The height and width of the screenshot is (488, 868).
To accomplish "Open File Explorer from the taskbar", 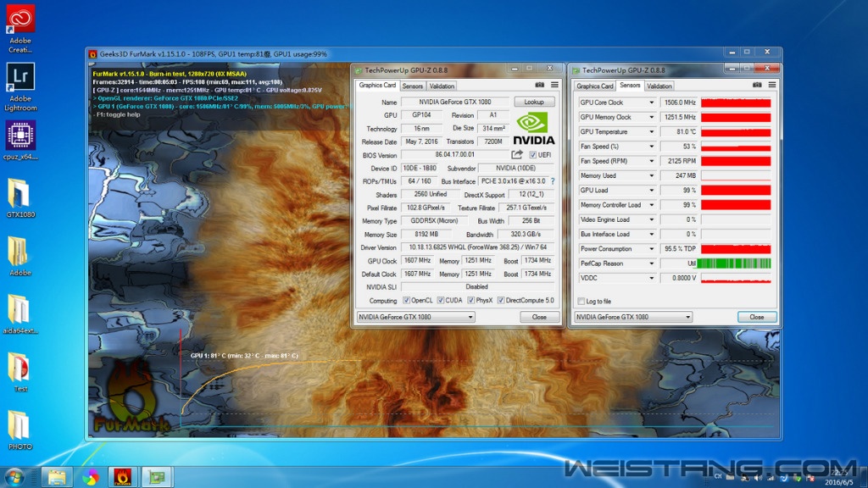I will pos(57,476).
